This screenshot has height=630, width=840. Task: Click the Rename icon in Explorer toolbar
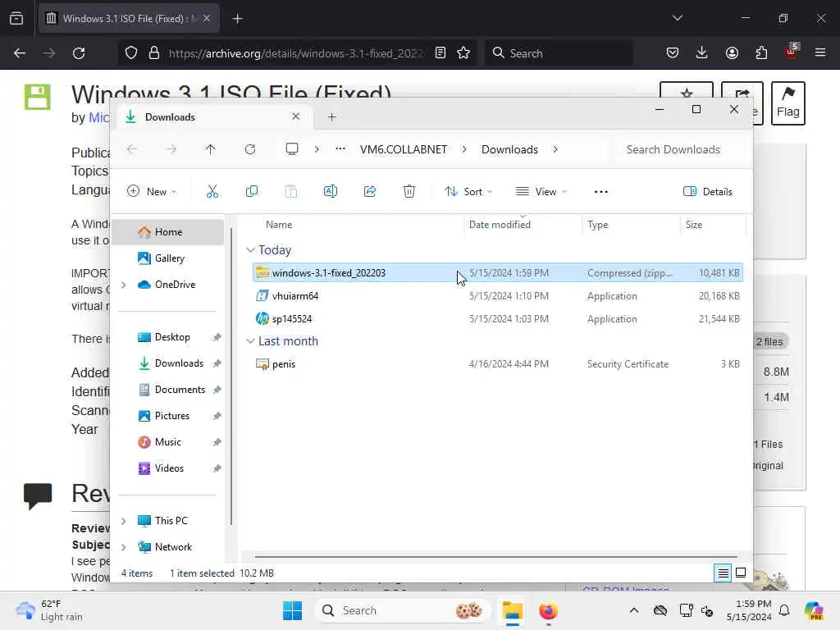coord(331,191)
